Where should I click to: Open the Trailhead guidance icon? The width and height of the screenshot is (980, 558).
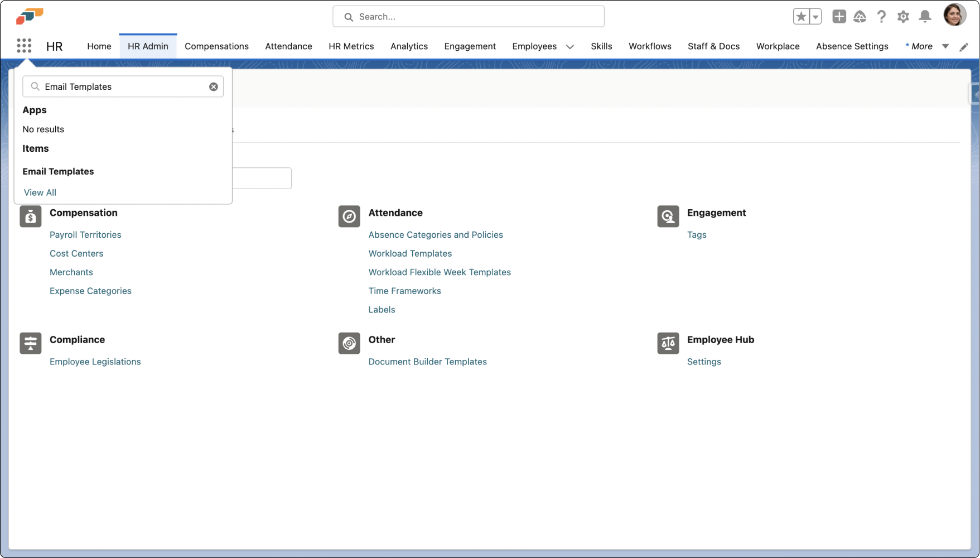[x=860, y=17]
